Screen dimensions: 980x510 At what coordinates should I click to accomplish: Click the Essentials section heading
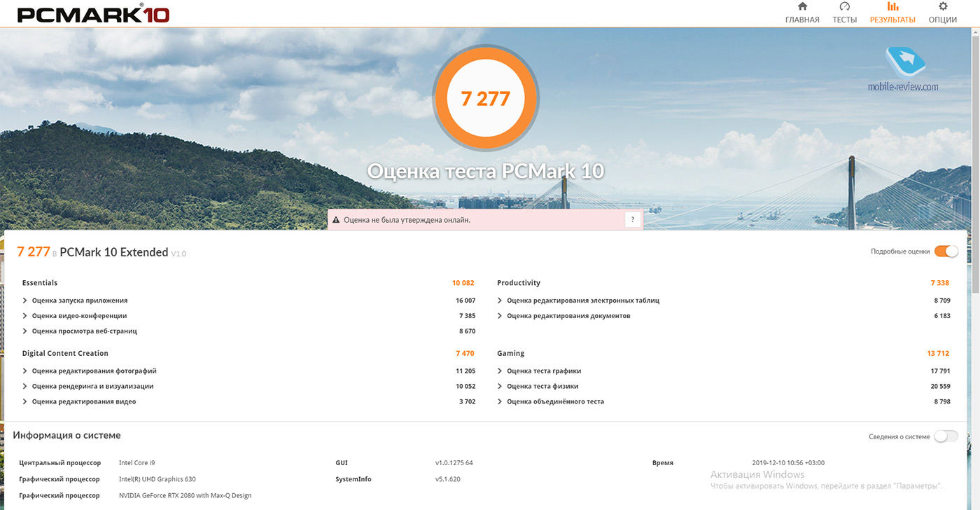pos(40,283)
